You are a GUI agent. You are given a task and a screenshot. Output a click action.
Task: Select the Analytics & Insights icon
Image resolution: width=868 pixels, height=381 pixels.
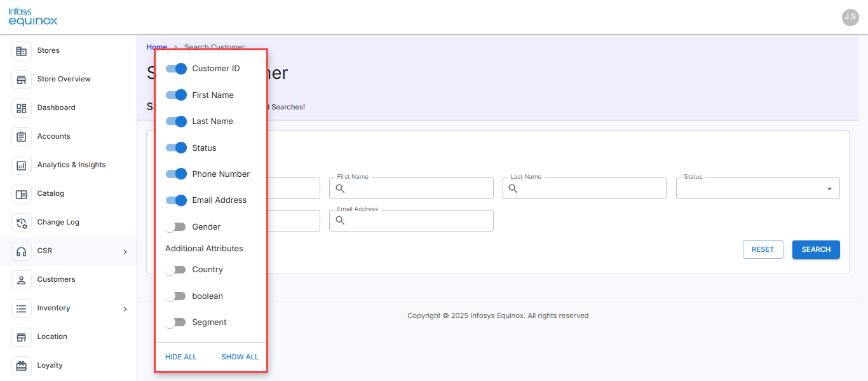click(22, 165)
